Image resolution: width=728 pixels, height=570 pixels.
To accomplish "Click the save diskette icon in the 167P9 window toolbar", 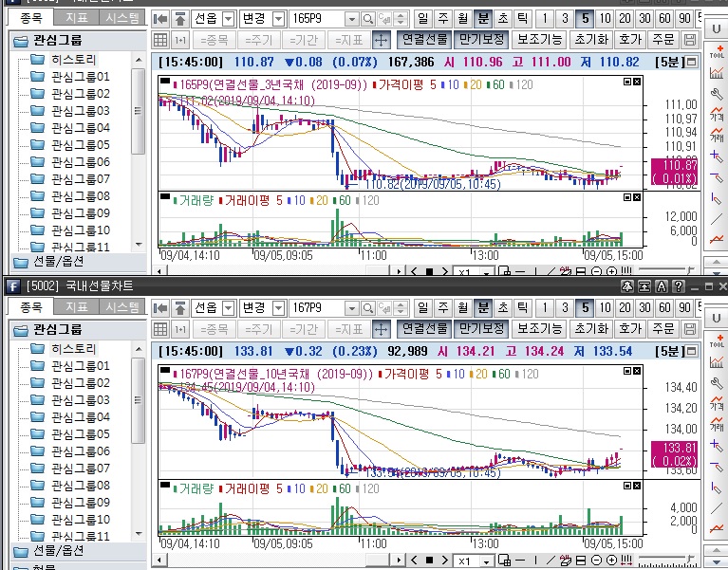I will pyautogui.click(x=690, y=329).
